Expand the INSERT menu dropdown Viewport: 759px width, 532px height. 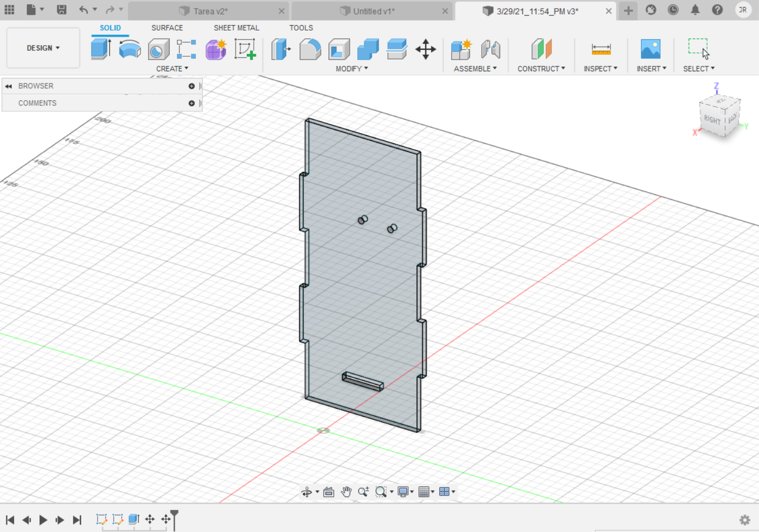pos(652,69)
